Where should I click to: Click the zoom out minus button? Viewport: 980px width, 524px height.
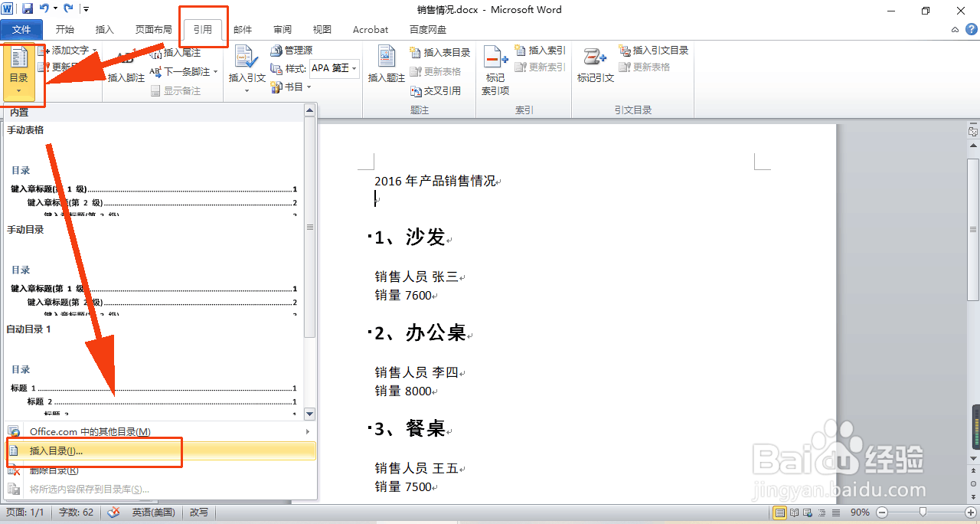882,513
